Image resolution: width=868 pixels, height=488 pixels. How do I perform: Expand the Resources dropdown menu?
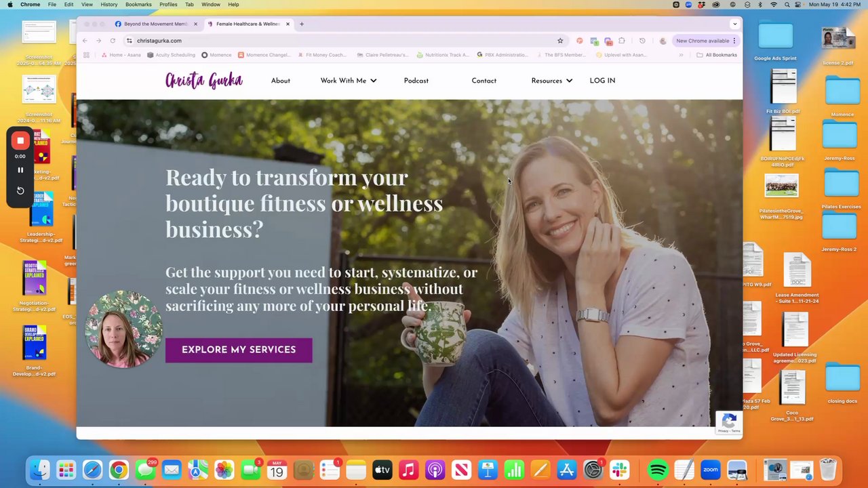coord(551,81)
